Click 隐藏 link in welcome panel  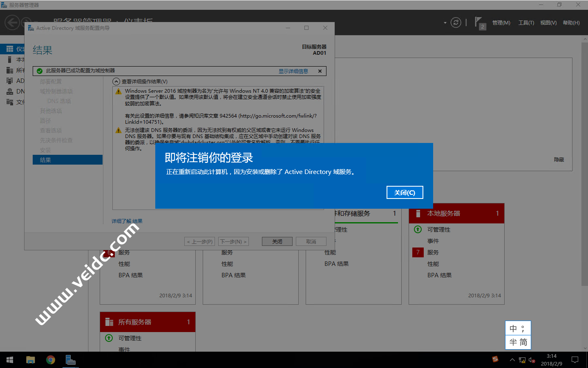tap(559, 160)
